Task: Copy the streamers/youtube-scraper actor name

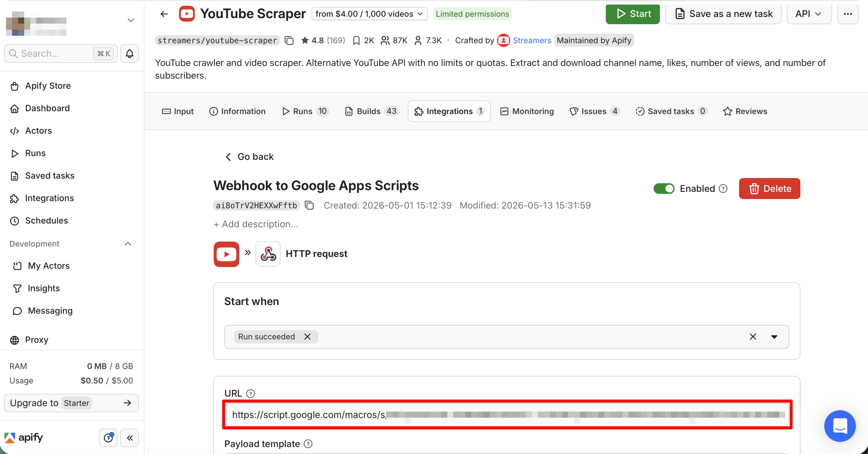Action: tap(289, 41)
